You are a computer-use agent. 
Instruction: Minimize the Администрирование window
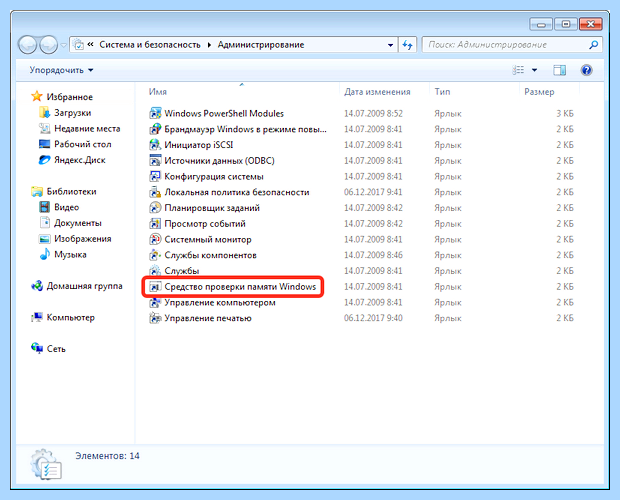point(541,25)
